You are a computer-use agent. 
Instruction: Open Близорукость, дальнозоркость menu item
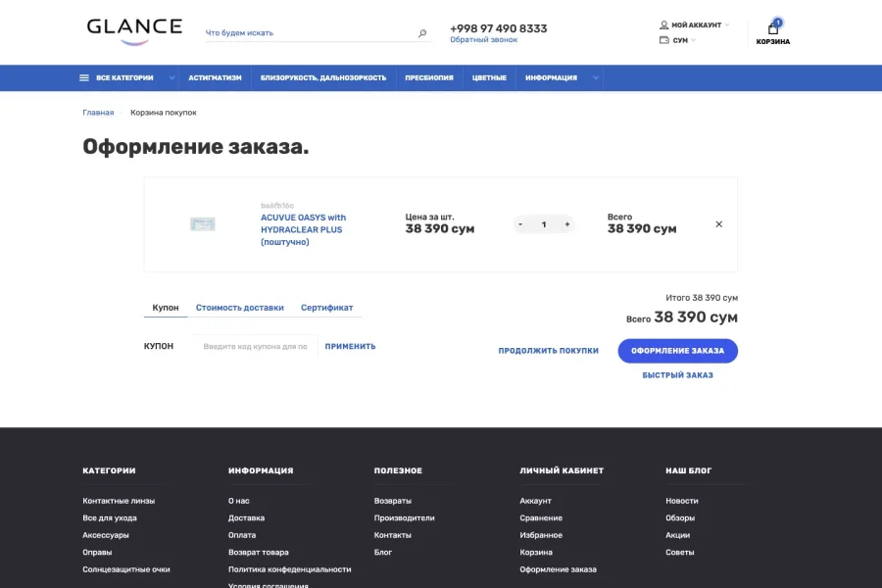[x=323, y=77]
